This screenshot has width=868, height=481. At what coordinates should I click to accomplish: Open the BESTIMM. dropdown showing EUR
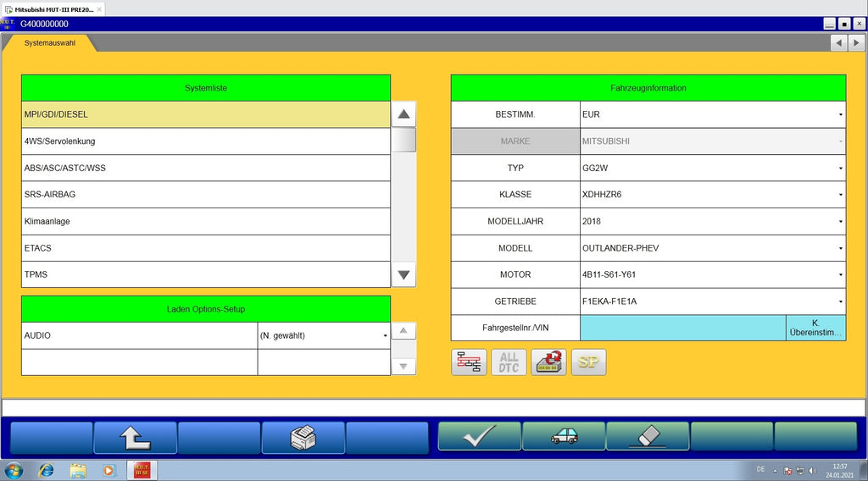712,114
